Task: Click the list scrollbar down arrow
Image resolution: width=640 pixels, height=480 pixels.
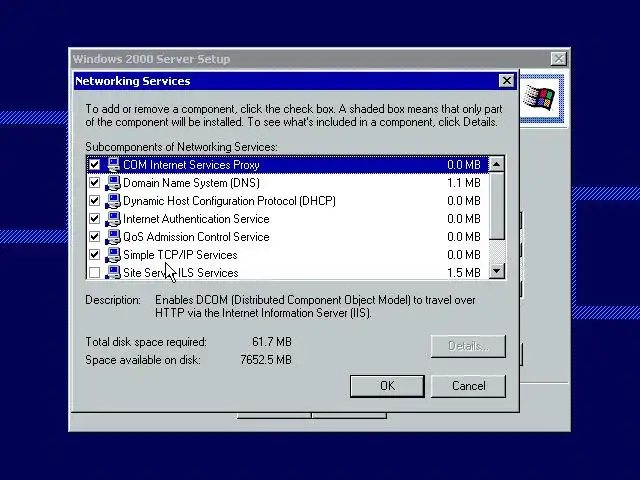Action: point(497,271)
